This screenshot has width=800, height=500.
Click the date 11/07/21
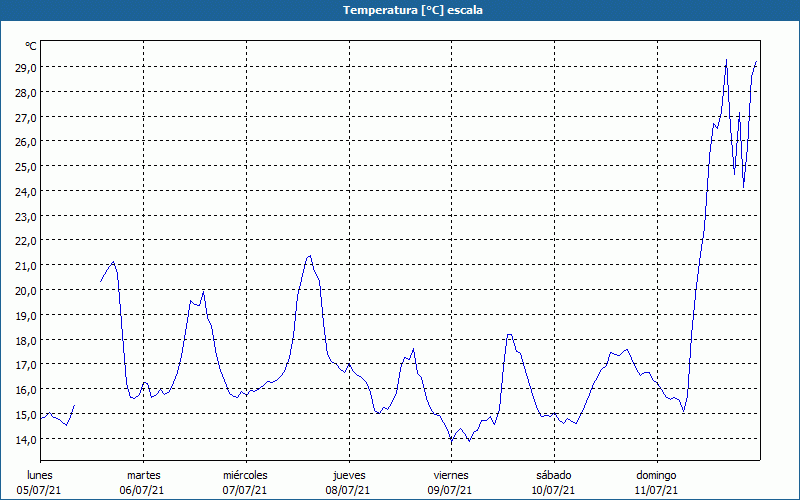point(656,490)
